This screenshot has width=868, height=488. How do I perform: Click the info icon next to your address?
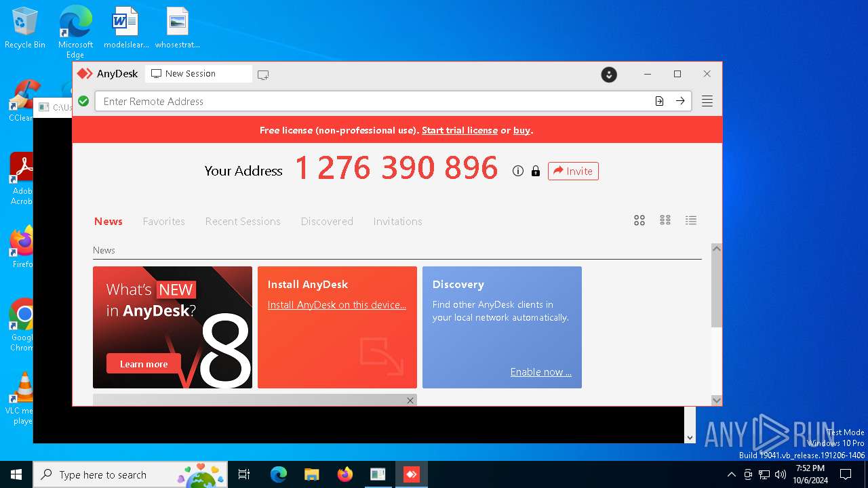click(518, 171)
